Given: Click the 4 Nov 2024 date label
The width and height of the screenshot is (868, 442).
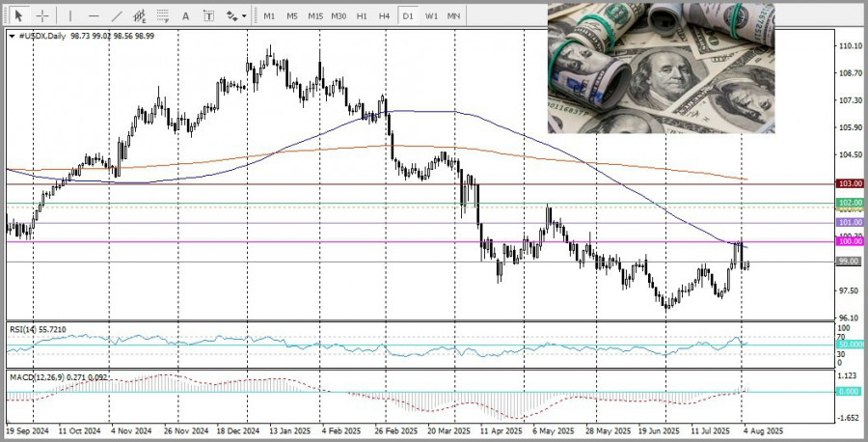Looking at the screenshot, I should [131, 430].
